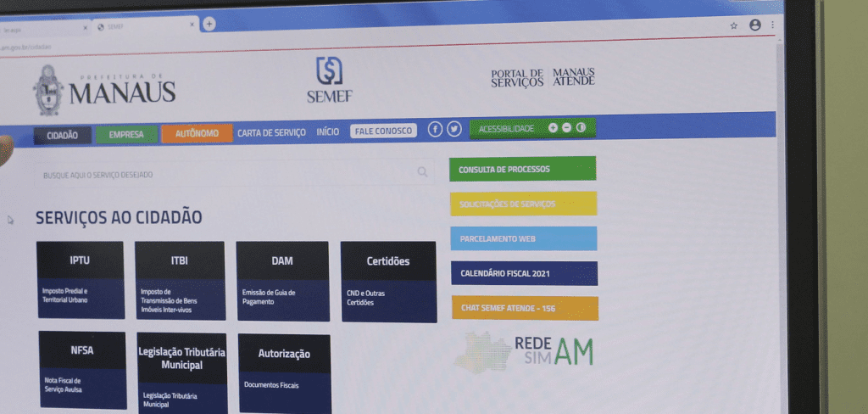Select the Cidadão menu item

pos(63,136)
